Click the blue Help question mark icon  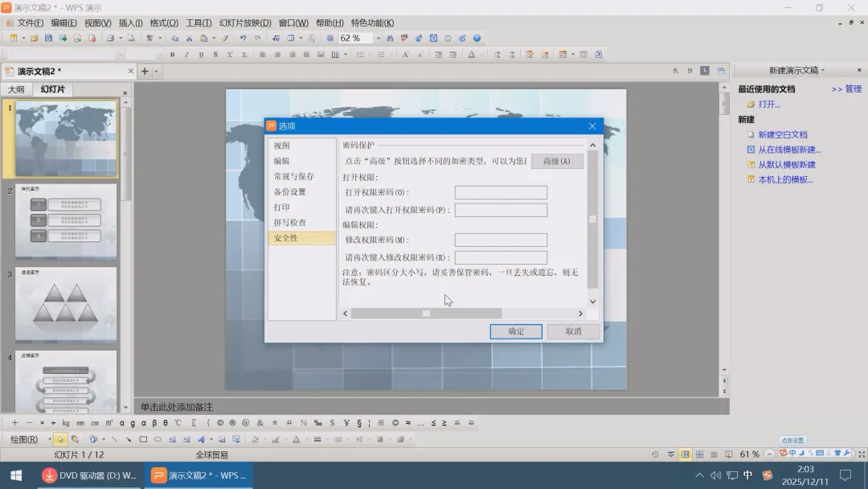[x=477, y=39]
